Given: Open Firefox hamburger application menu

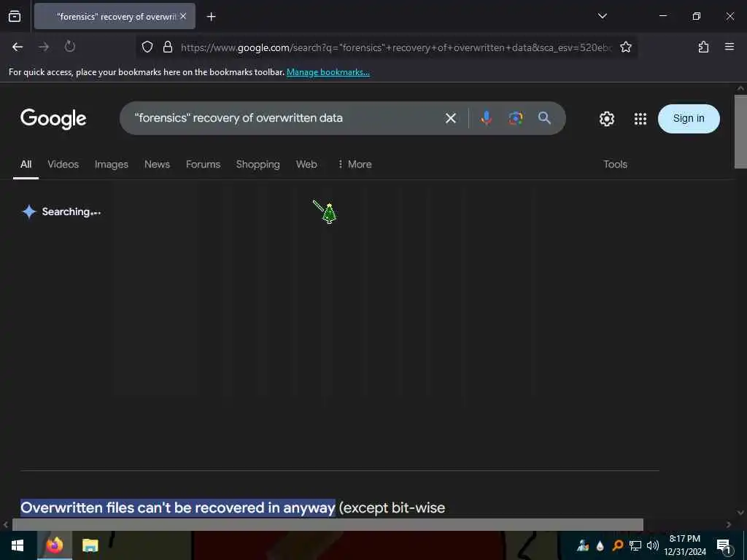Looking at the screenshot, I should click(x=729, y=47).
